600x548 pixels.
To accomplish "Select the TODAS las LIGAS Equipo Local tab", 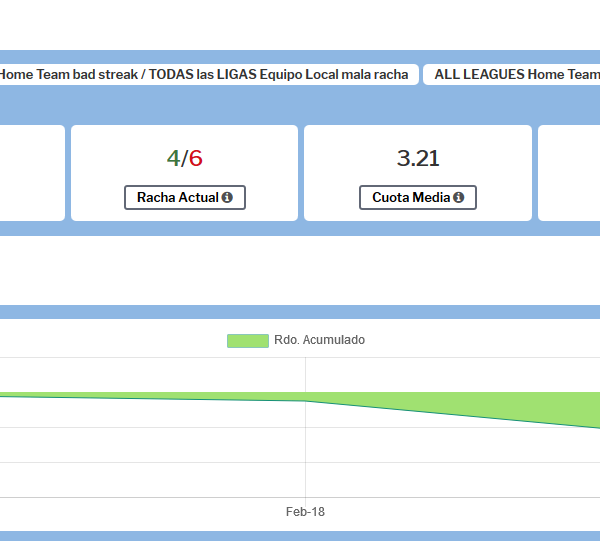I will coord(207,74).
